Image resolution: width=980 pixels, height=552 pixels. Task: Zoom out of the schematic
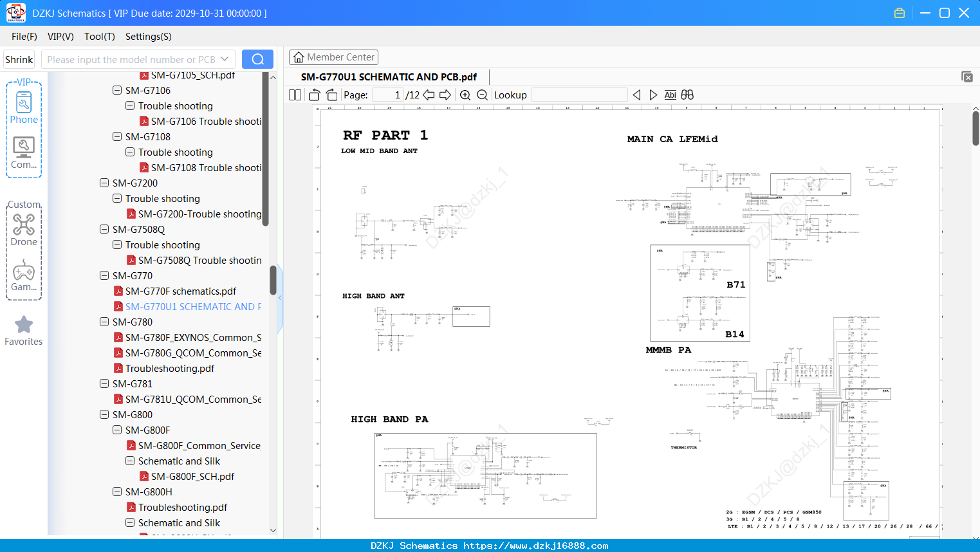[x=482, y=95]
